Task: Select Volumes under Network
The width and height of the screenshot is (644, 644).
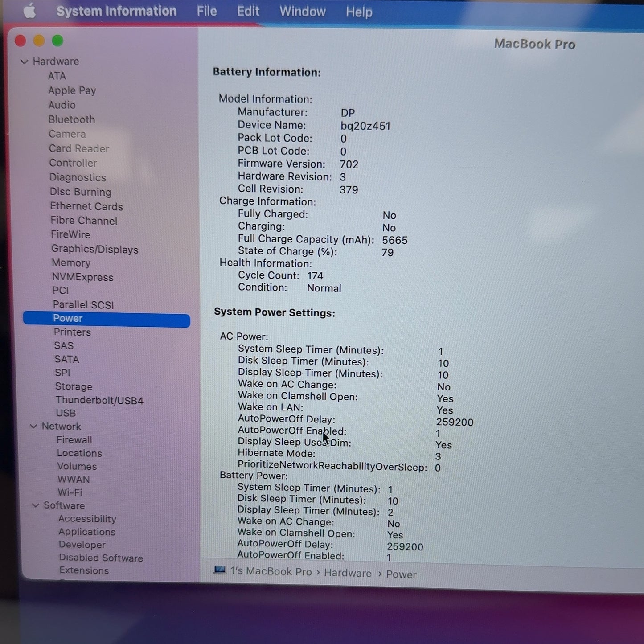Action: [x=77, y=466]
